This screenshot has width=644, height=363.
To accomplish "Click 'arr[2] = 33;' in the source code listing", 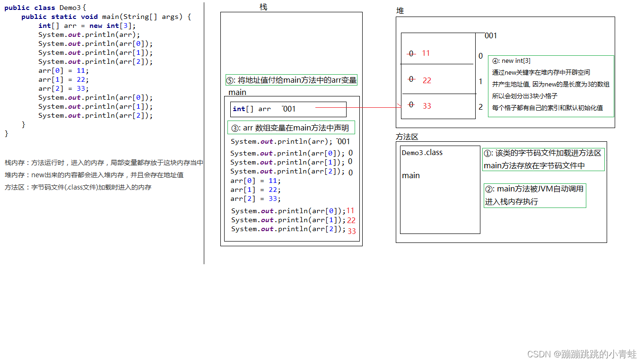I will (x=63, y=88).
